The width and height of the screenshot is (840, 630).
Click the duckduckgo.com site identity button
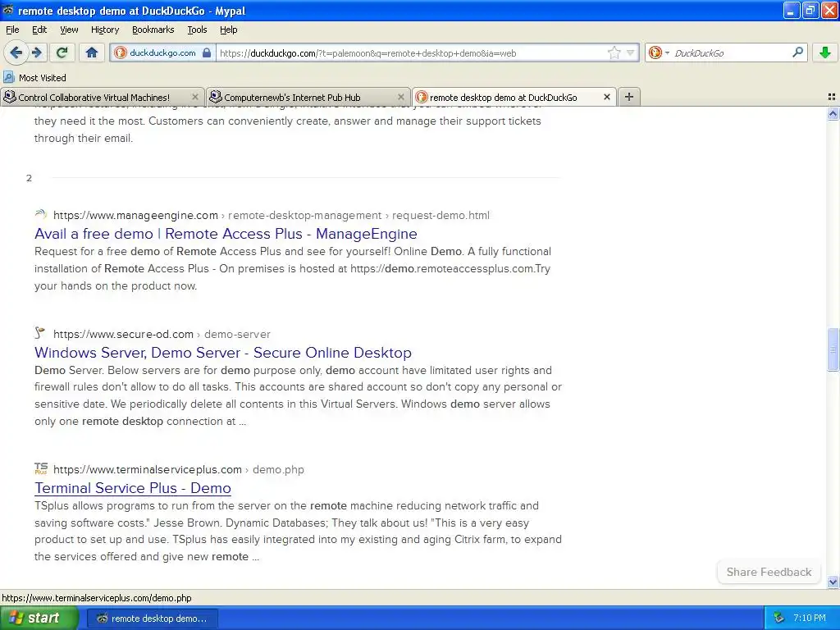[x=163, y=52]
